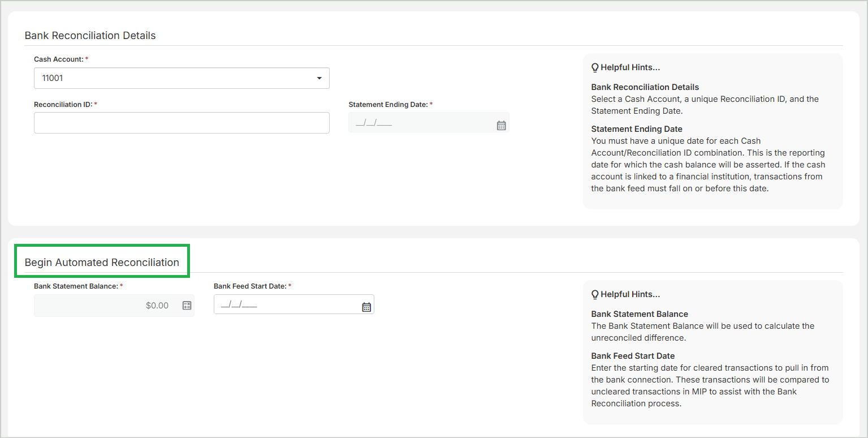Click lightbulb icon in lower Helpful Hints panel

pos(595,294)
